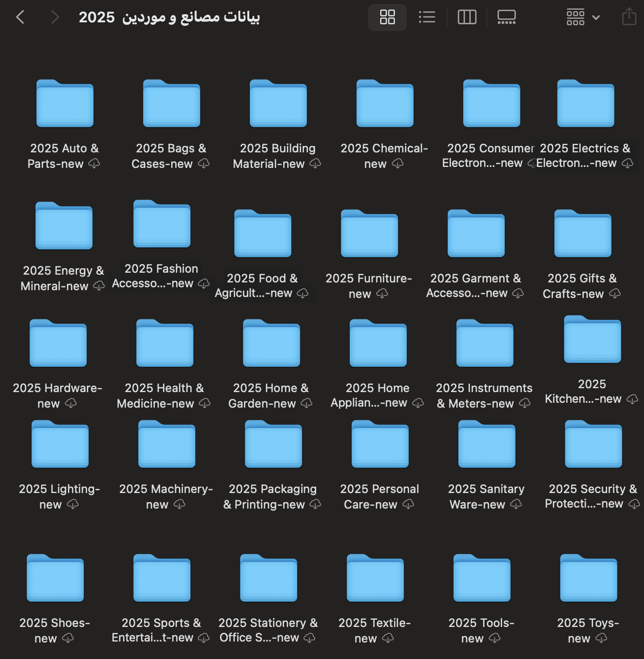Download cloud icon for Personal Care-new
Viewport: 644px width, 659px height.
(408, 504)
